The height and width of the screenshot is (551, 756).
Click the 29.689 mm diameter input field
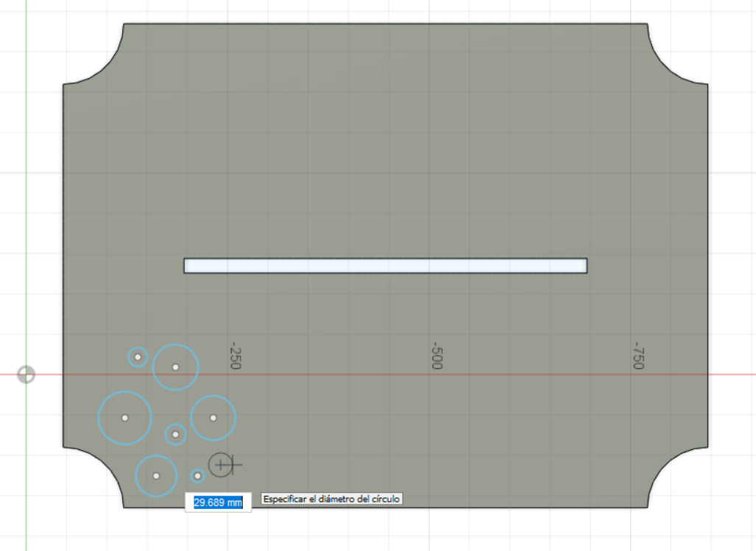[218, 502]
